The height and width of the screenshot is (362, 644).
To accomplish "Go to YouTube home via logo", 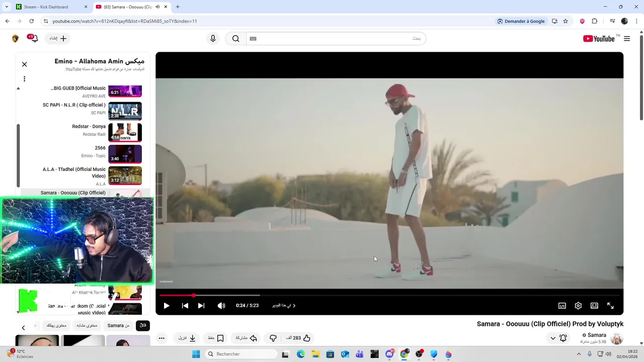I will [x=599, y=39].
